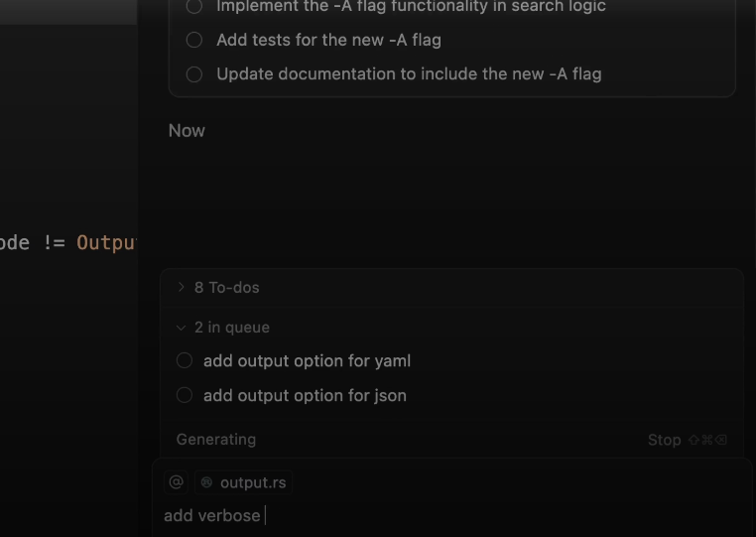Click the code line in the editor pane
This screenshot has height=537, width=756.
tap(67, 243)
